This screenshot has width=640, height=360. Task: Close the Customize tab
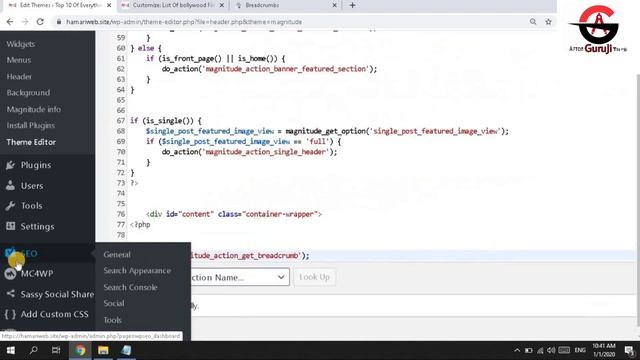pyautogui.click(x=222, y=5)
